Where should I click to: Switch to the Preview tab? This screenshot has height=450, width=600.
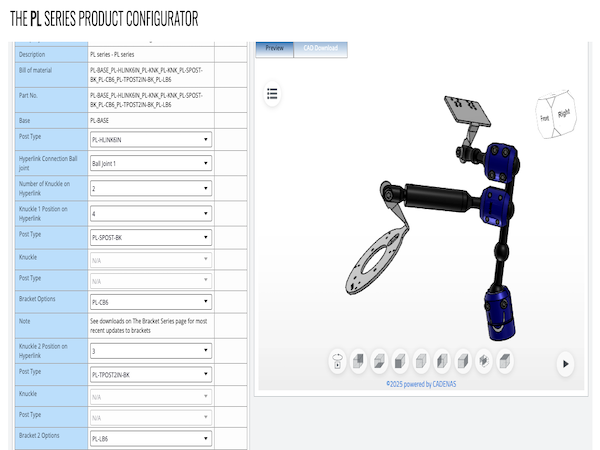pyautogui.click(x=274, y=49)
